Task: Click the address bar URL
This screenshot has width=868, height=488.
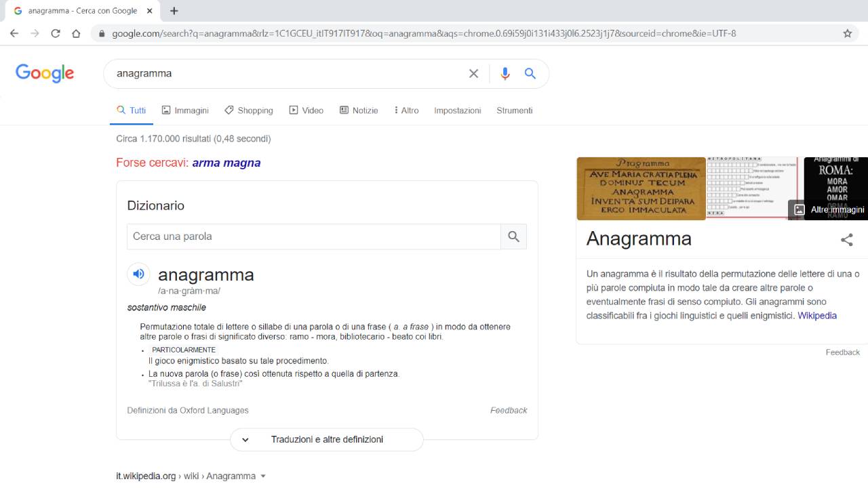Action: tap(424, 33)
